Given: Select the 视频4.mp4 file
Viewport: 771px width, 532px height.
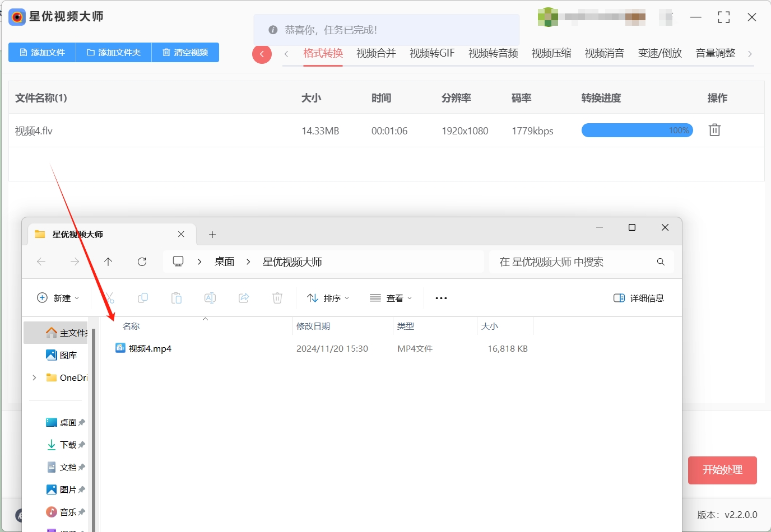Looking at the screenshot, I should coord(150,348).
